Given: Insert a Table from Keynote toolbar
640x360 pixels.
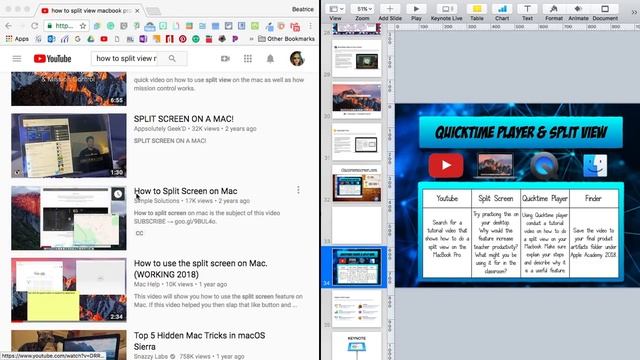Looking at the screenshot, I should pyautogui.click(x=476, y=12).
